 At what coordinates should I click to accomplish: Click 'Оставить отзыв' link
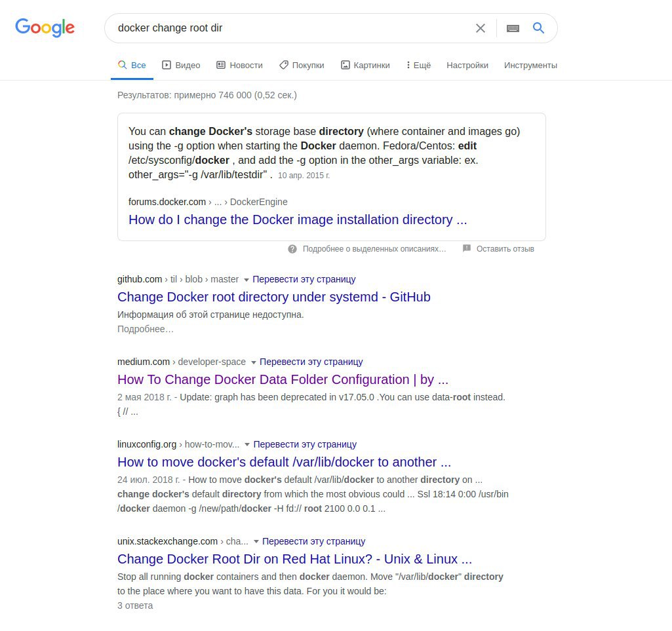click(505, 249)
